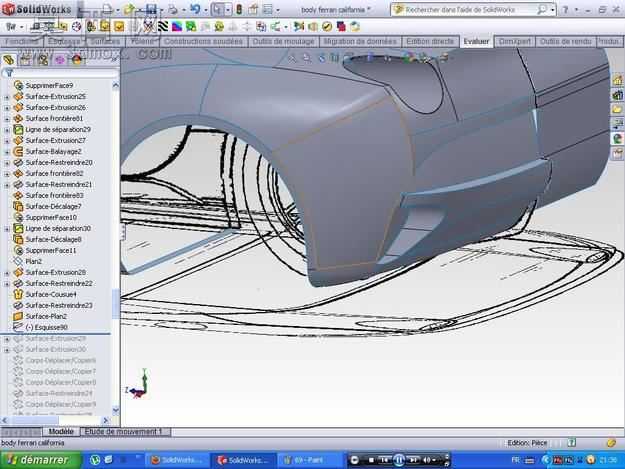Open the Select tool dropdown arrow
The image size is (625, 469).
click(x=228, y=10)
